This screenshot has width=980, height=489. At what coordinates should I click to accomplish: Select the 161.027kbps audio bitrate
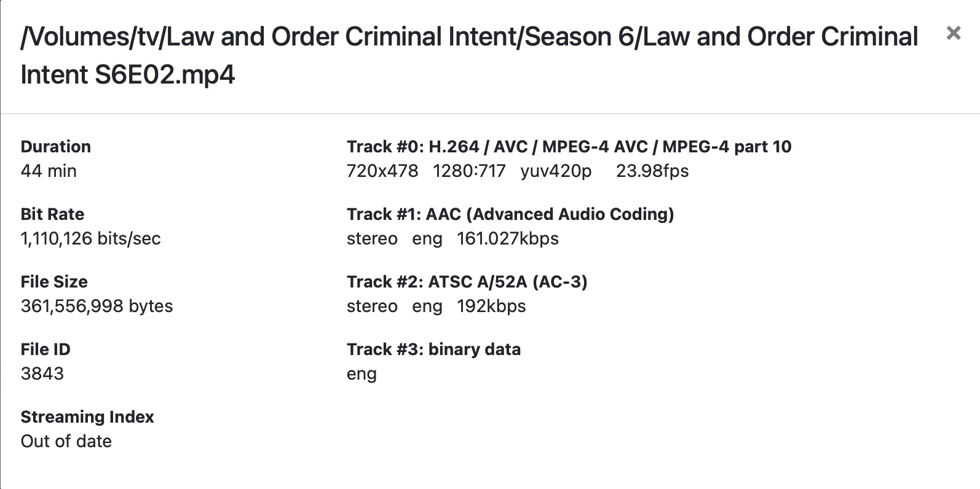click(x=507, y=238)
